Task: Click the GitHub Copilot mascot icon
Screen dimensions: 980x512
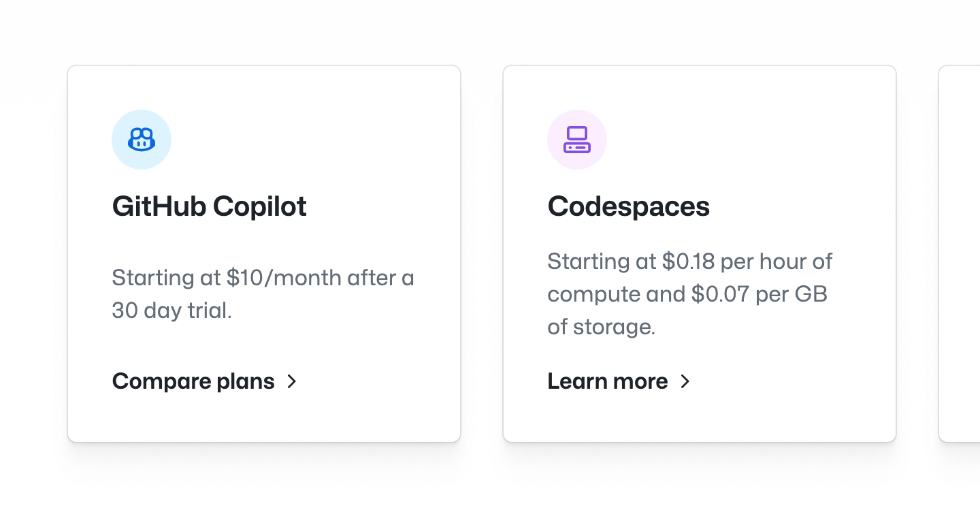Action: pos(142,140)
